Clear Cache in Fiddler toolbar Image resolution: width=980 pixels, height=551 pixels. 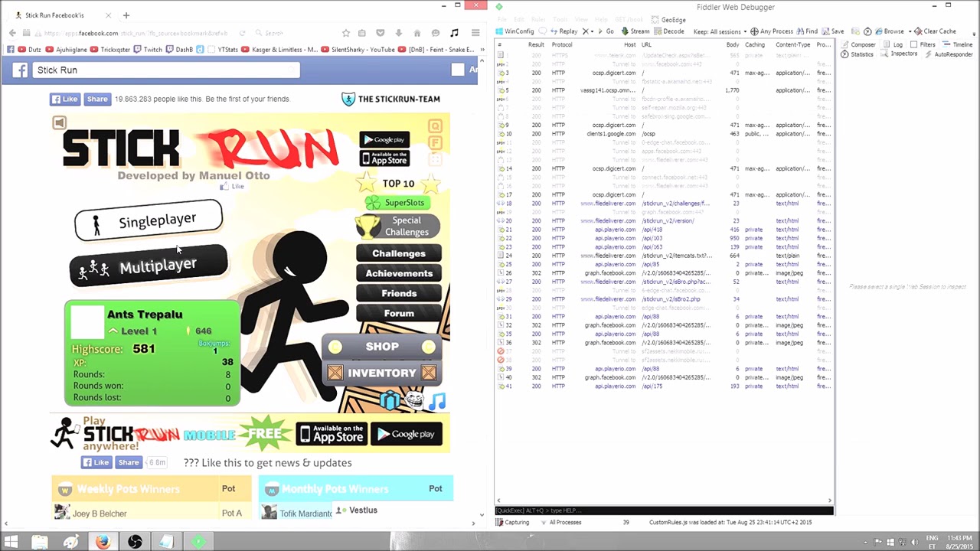936,31
